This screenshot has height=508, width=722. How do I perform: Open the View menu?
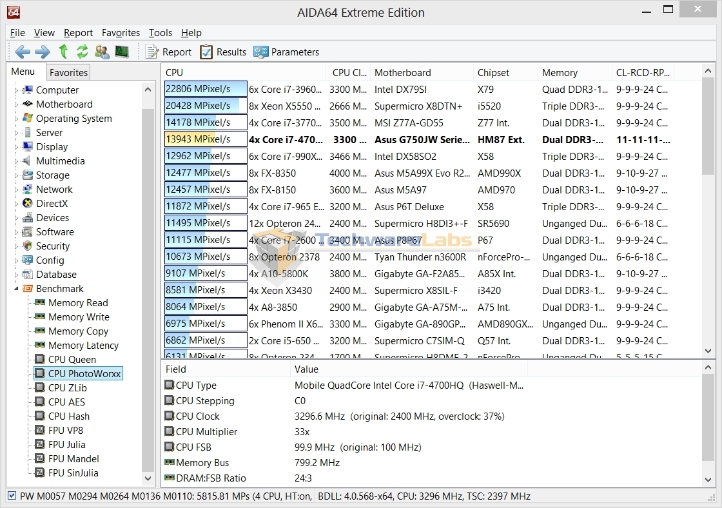[44, 33]
